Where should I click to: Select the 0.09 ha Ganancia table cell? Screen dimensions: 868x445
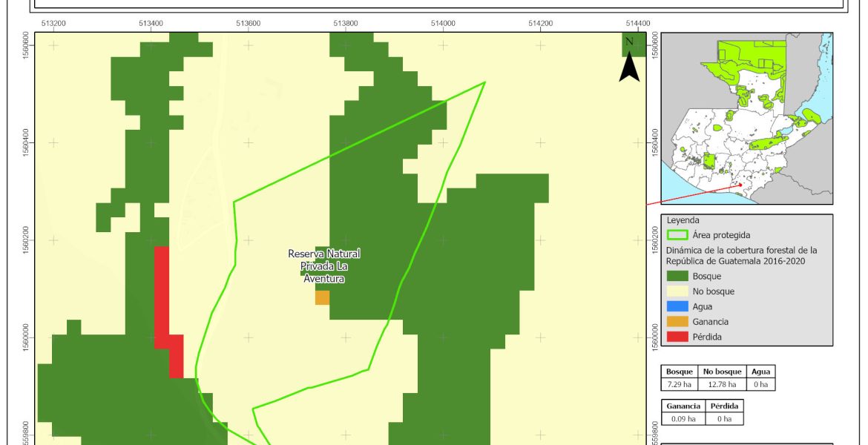point(682,419)
